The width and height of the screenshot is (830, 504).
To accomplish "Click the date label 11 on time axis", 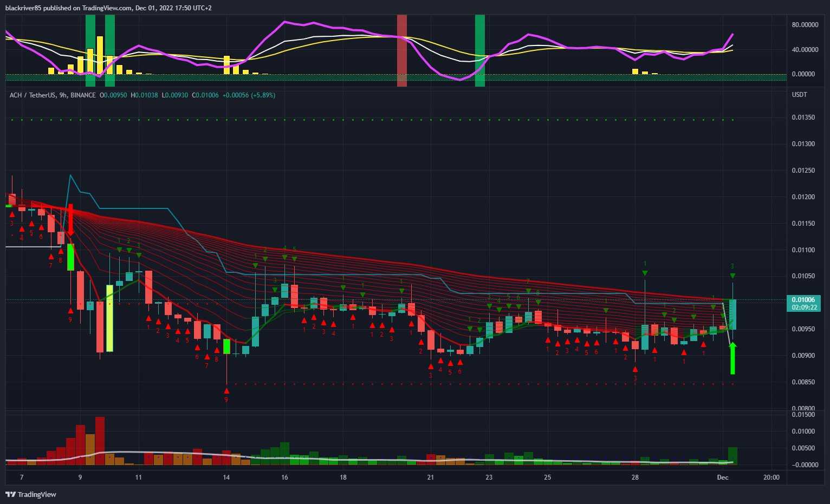I will tap(139, 477).
